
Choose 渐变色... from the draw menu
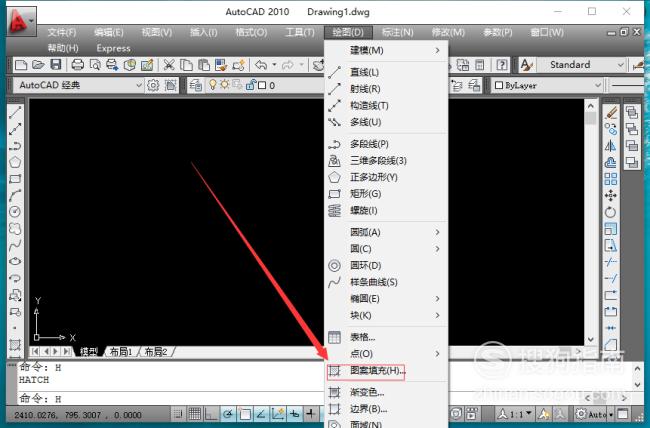click(x=386, y=392)
